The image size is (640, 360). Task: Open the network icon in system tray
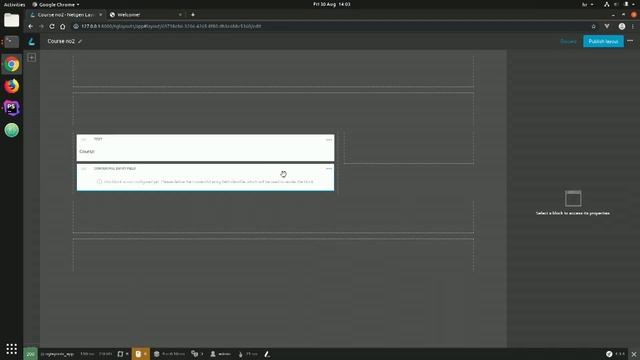click(x=607, y=4)
